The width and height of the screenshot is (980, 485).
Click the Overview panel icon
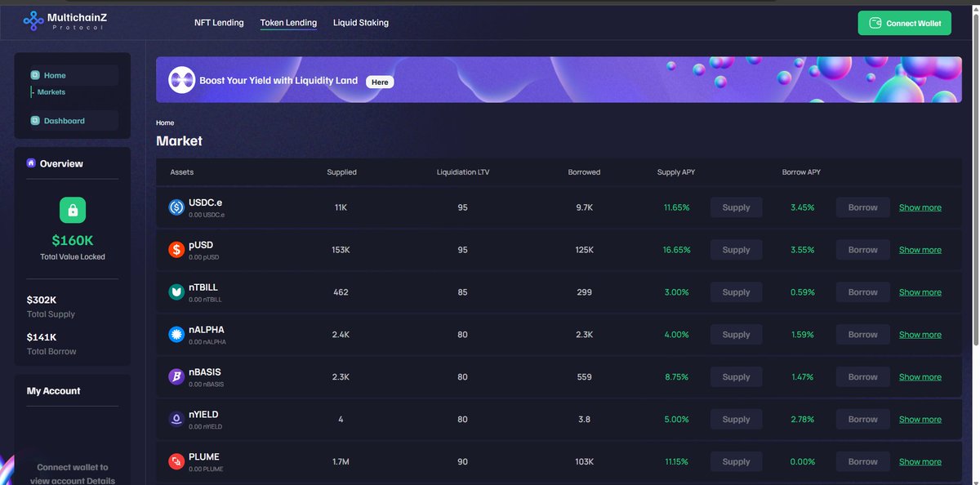(x=31, y=162)
